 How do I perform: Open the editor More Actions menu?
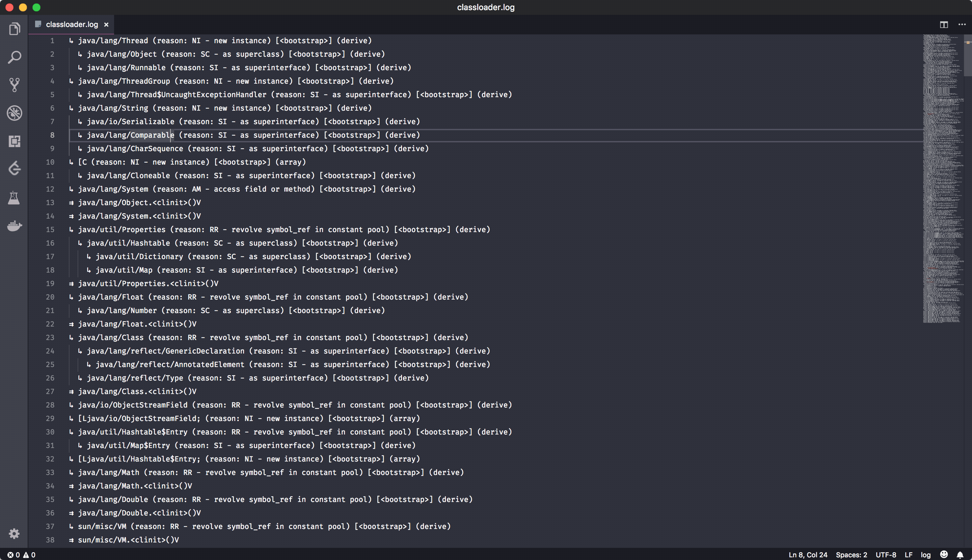coord(962,25)
